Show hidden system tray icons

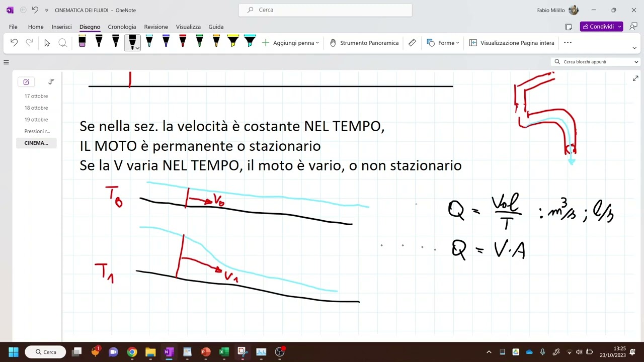click(x=489, y=352)
